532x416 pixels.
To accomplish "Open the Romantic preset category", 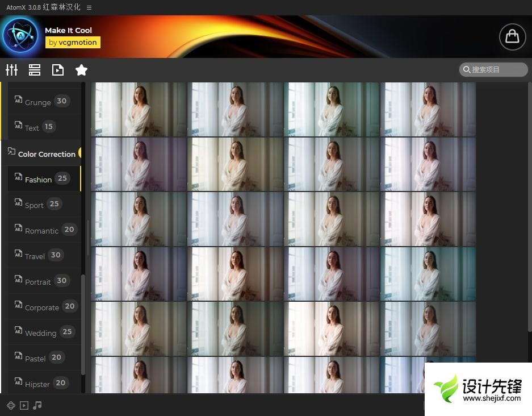I will [x=41, y=230].
